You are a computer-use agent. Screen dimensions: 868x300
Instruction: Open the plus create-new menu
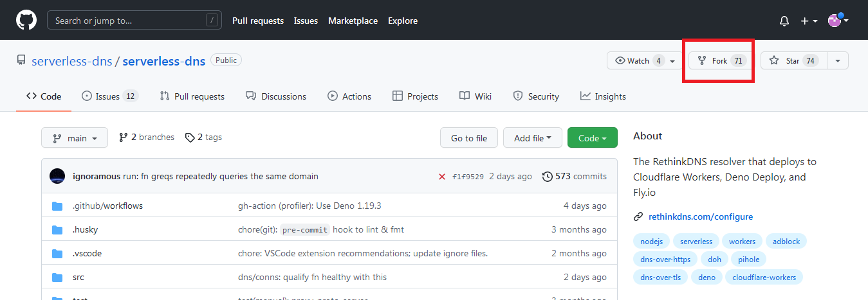coord(809,21)
